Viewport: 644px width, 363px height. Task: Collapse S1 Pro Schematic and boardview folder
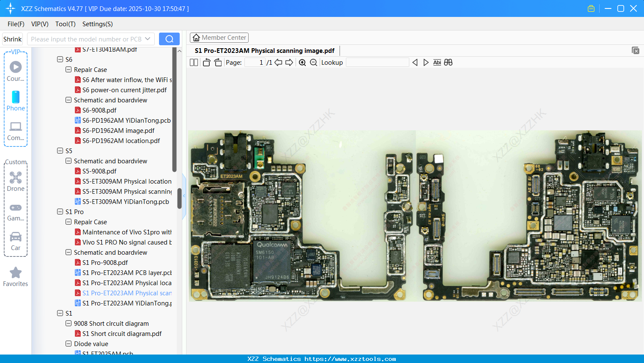click(x=69, y=252)
